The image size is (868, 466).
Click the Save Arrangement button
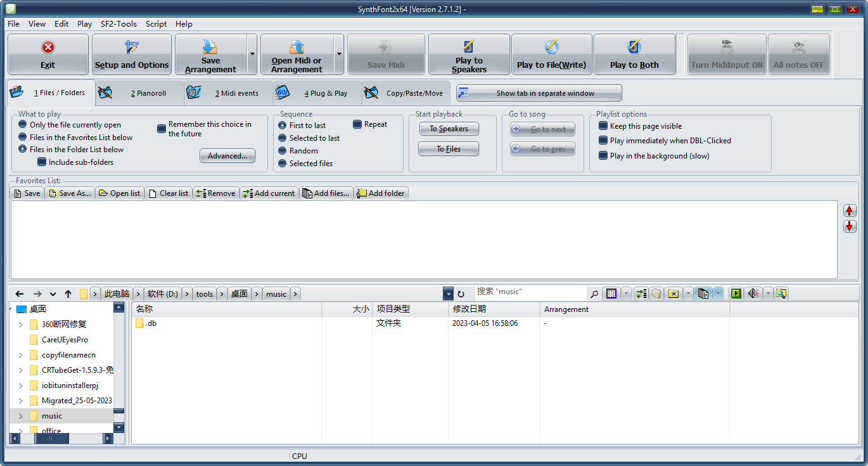(x=210, y=55)
